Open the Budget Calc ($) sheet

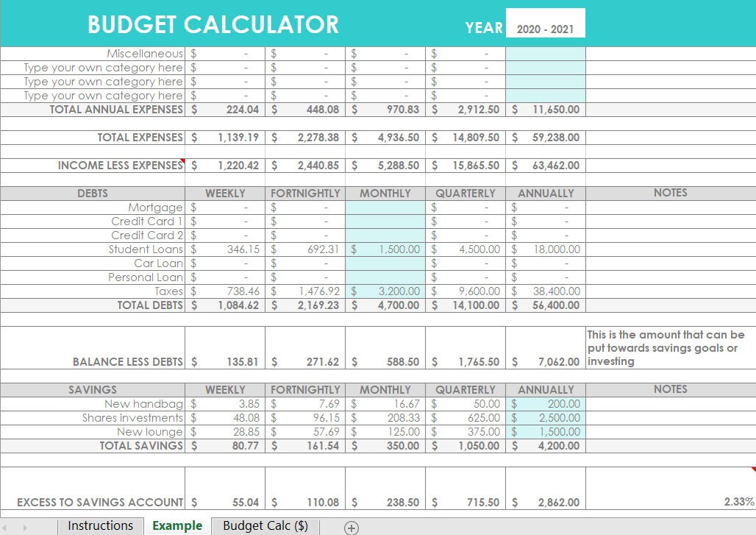click(265, 526)
